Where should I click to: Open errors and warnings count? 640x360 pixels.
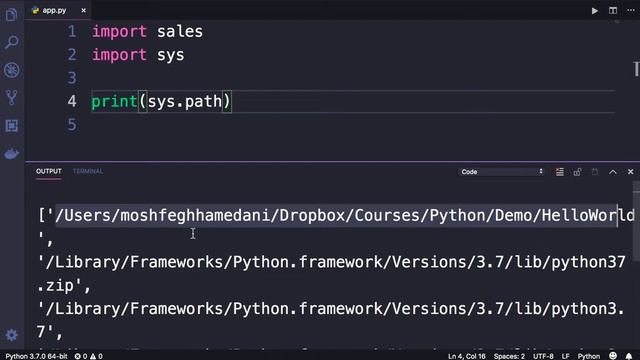click(x=89, y=356)
